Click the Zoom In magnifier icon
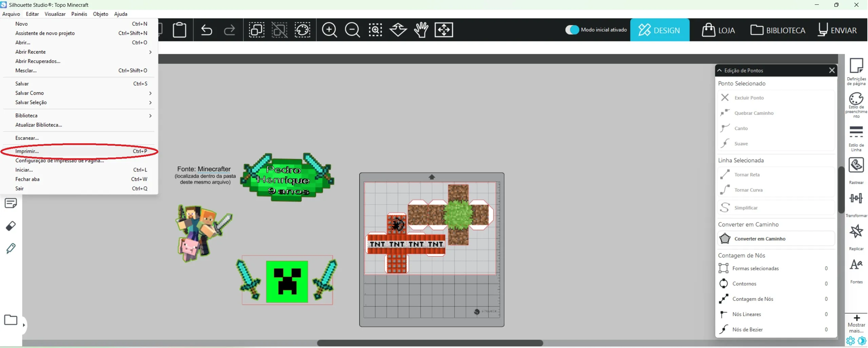Viewport: 868px width, 348px height. click(329, 30)
